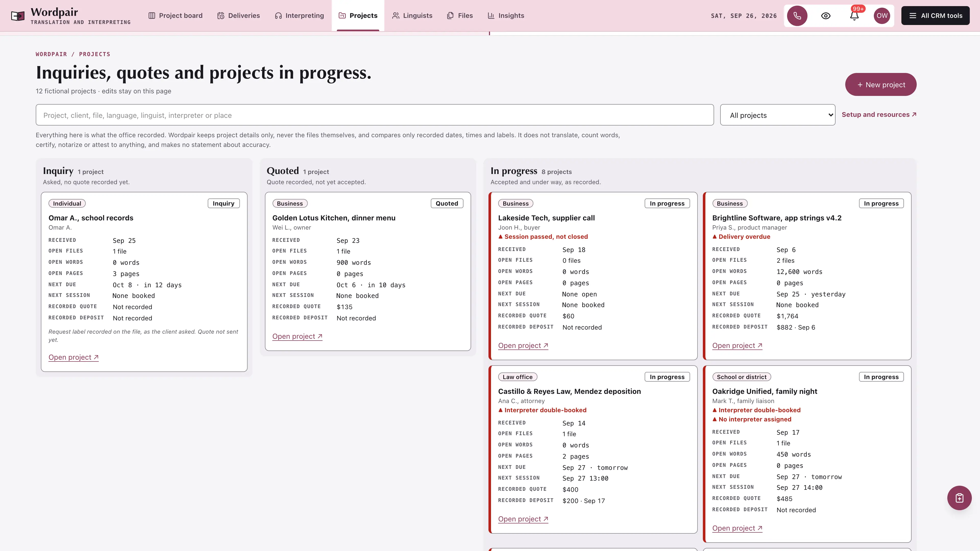
Task: Open Setup and resources link
Action: (x=879, y=115)
